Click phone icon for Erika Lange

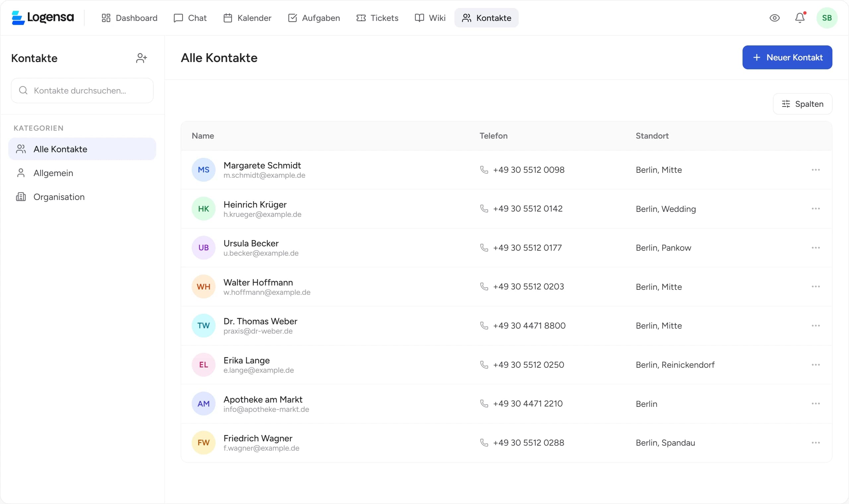[484, 365]
